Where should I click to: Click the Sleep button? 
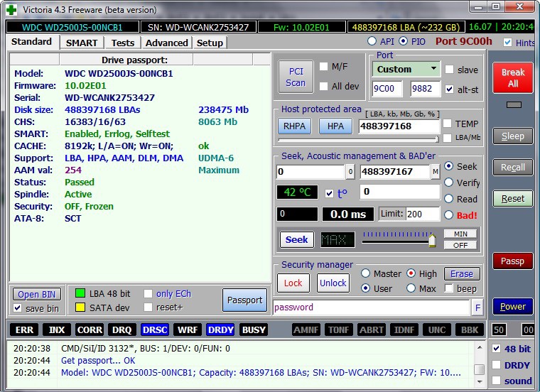(x=513, y=136)
